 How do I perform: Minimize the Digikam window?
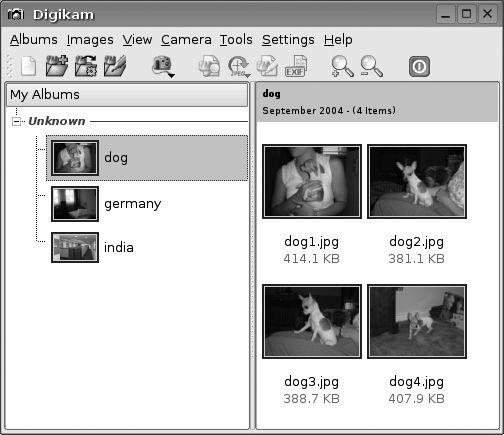[x=446, y=14]
